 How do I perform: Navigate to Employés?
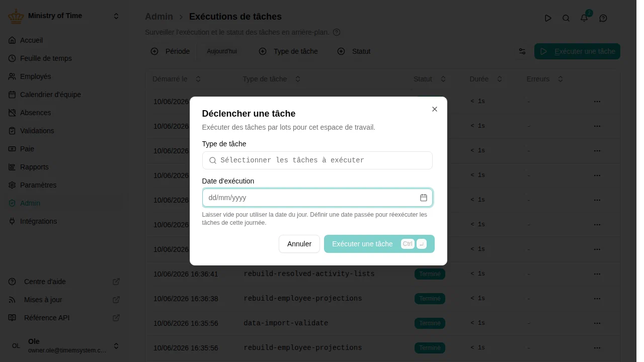(64, 76)
